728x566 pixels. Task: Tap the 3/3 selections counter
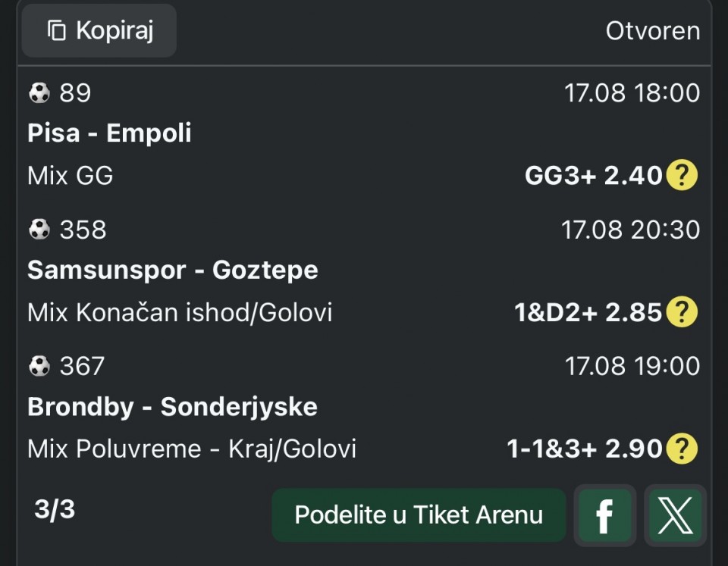(55, 509)
